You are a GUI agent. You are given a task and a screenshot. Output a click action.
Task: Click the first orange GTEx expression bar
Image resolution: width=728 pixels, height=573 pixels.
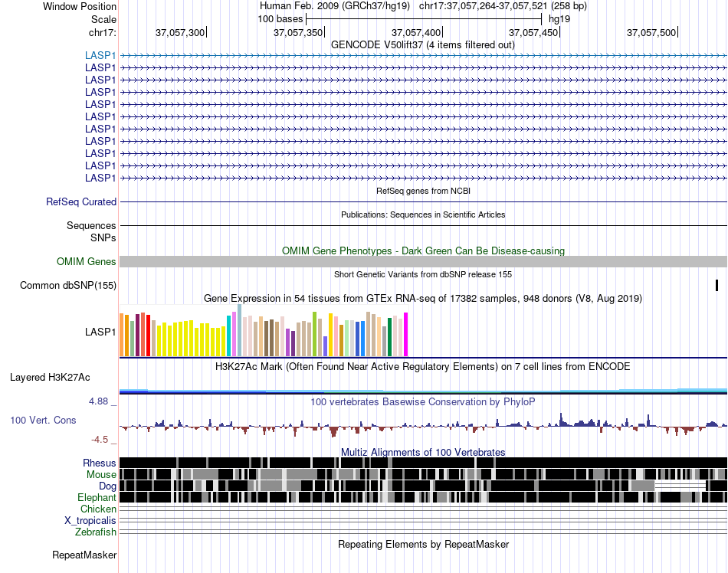[122, 335]
